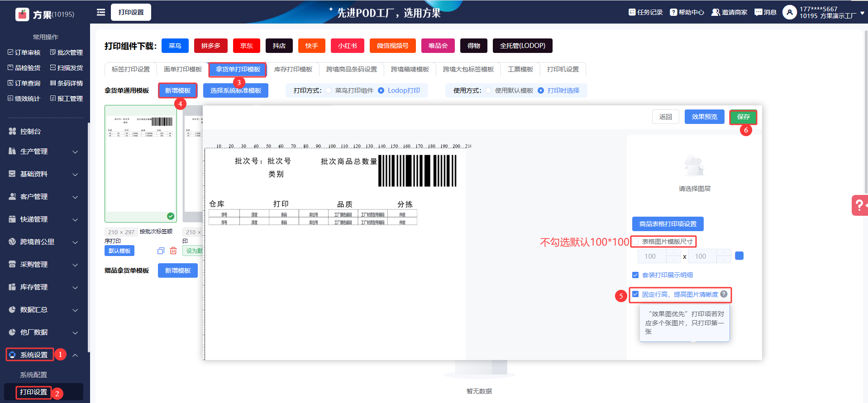The image size is (868, 403).
Task: Click 新增模板 under 赠品拿货单模板
Action: [x=178, y=270]
